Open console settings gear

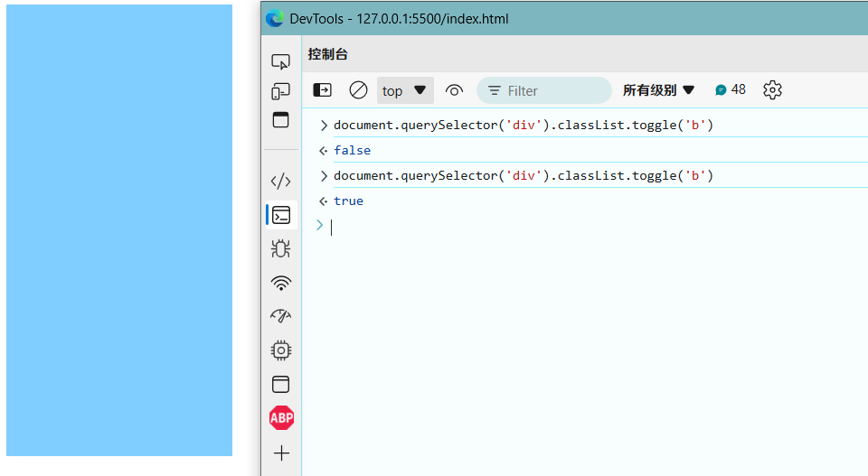coord(772,90)
